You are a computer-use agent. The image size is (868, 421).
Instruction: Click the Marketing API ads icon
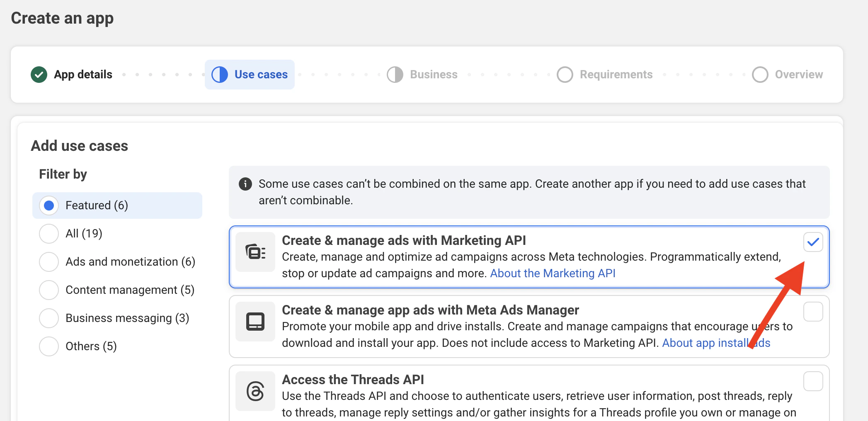(x=255, y=252)
